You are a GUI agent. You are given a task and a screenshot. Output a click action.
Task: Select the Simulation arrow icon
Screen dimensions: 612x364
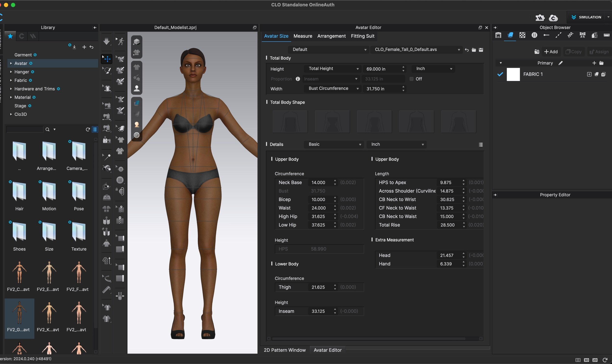pos(573,17)
